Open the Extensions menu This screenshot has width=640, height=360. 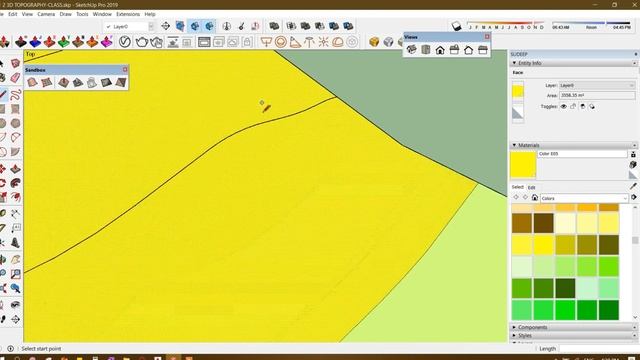point(128,14)
